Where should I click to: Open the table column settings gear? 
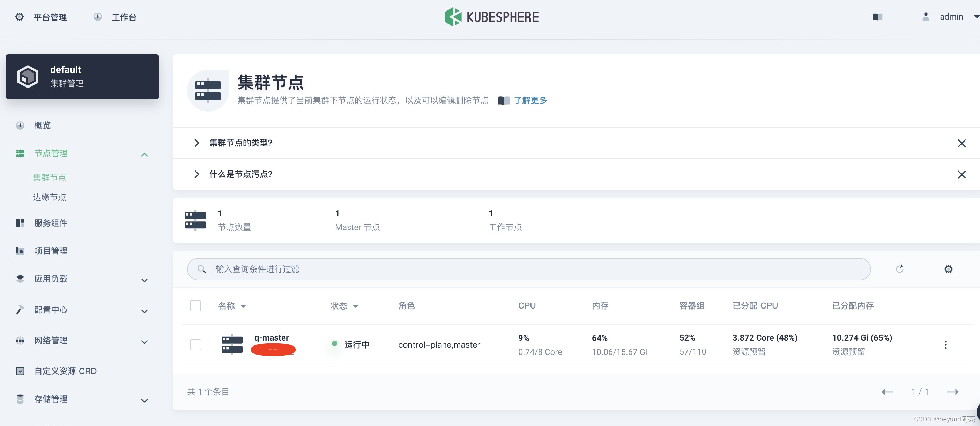point(949,269)
